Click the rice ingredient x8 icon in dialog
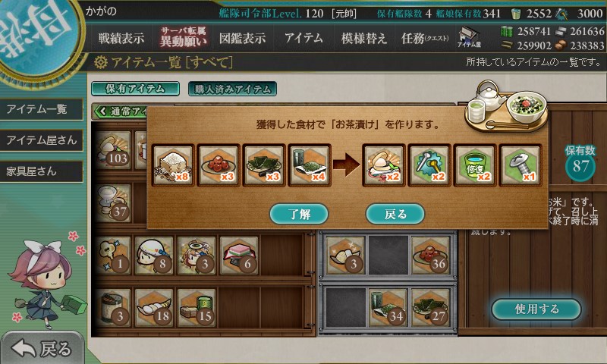 pyautogui.click(x=173, y=165)
